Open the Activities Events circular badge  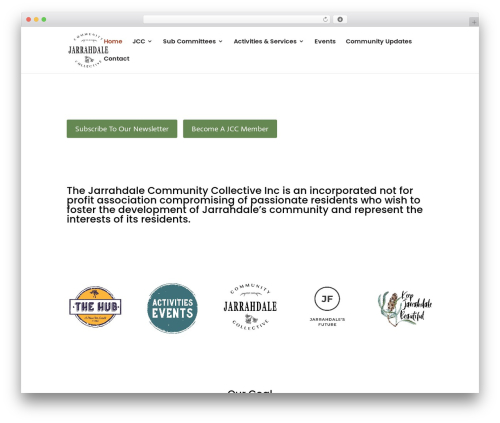click(x=172, y=308)
